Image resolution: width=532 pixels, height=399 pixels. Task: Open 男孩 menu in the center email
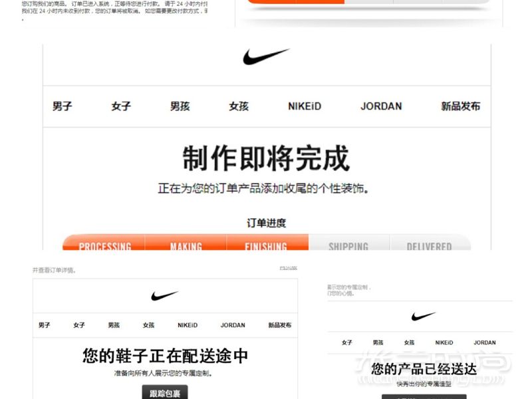[180, 106]
